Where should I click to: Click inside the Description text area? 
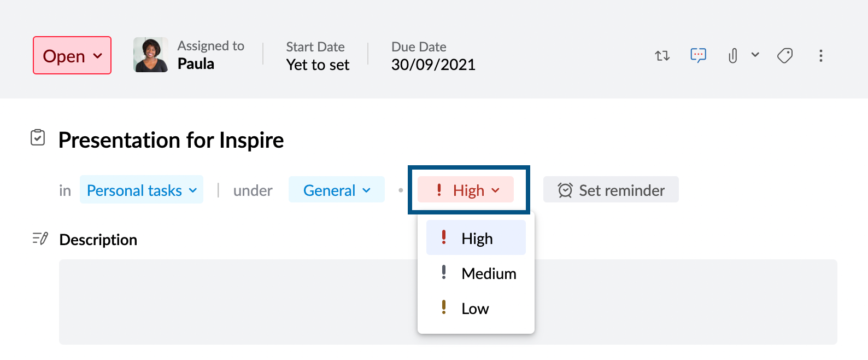click(x=273, y=301)
